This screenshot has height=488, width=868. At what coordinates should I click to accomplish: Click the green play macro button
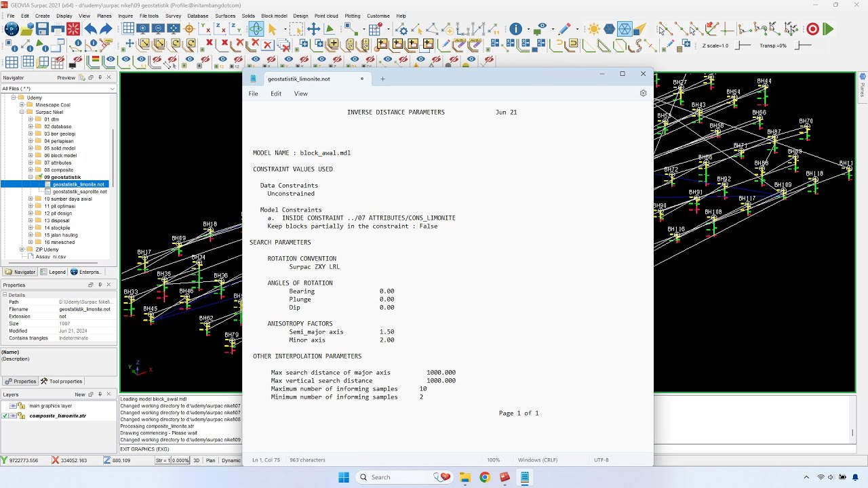point(828,29)
